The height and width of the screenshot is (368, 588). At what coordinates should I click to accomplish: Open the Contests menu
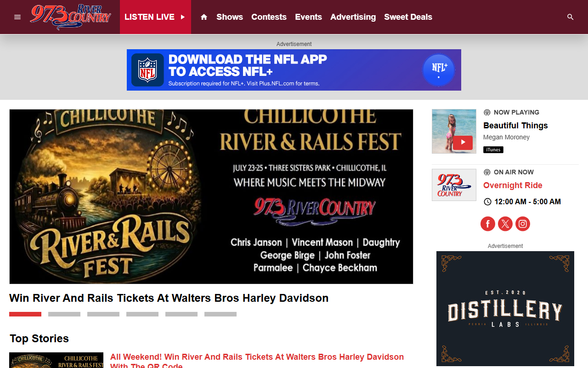pyautogui.click(x=269, y=17)
